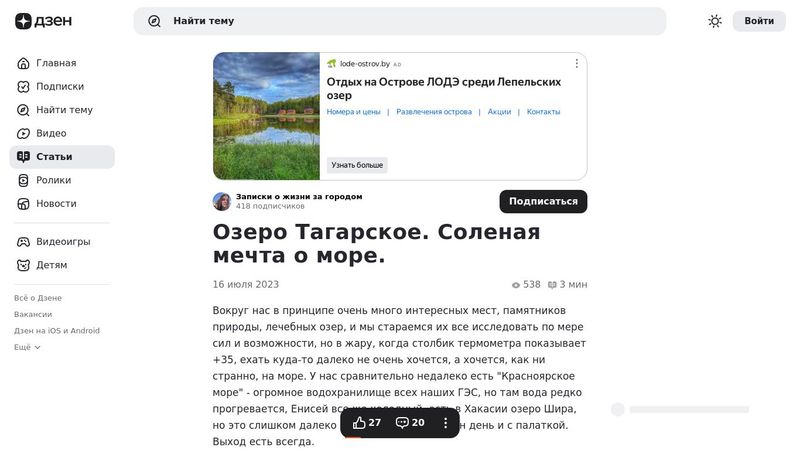Image resolution: width=800 pixels, height=450 pixels.
Task: Toggle the light/dark theme sun icon
Action: [x=715, y=21]
